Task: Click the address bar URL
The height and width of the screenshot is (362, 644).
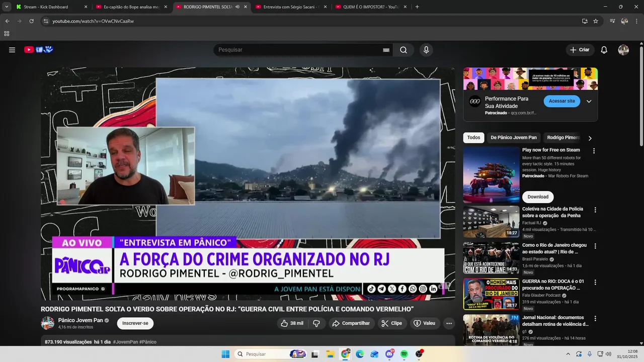Action: pyautogui.click(x=93, y=21)
